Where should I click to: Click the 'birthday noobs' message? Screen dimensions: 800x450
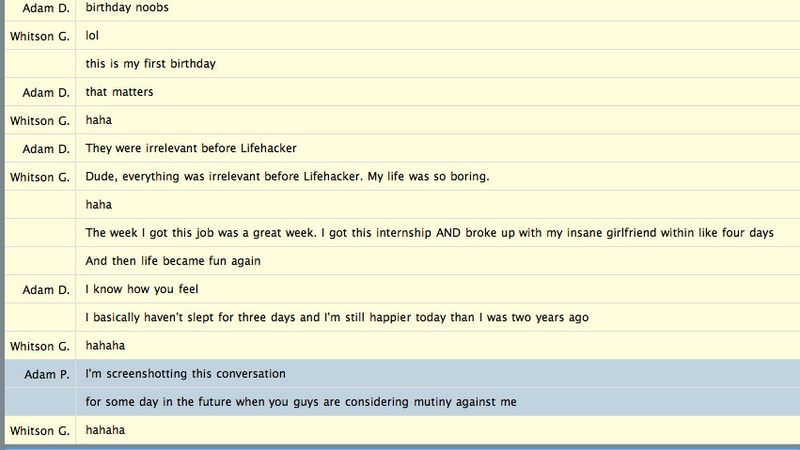click(x=127, y=8)
